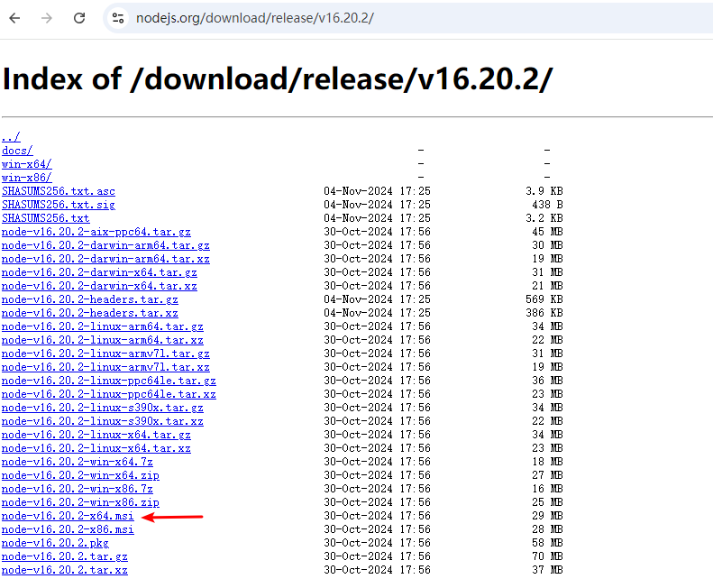
Task: Click the 37 MB size of node-v16.20.2.tar.xz
Action: [547, 570]
